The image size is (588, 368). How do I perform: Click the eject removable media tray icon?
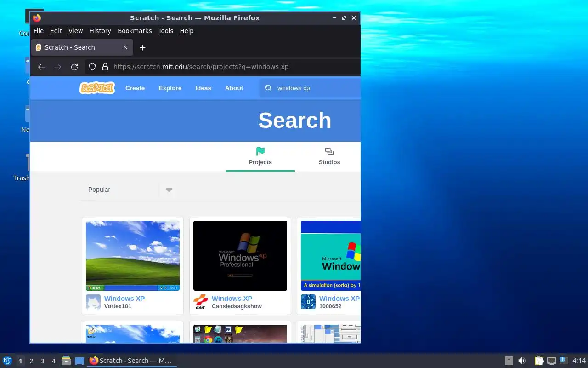pyautogui.click(x=509, y=361)
